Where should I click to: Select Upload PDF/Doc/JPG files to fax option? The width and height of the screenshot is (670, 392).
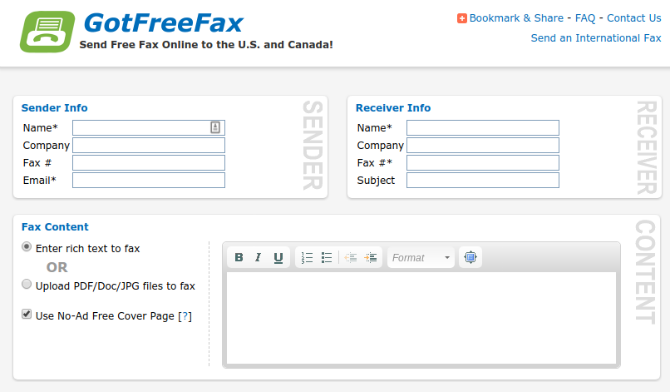coord(26,284)
